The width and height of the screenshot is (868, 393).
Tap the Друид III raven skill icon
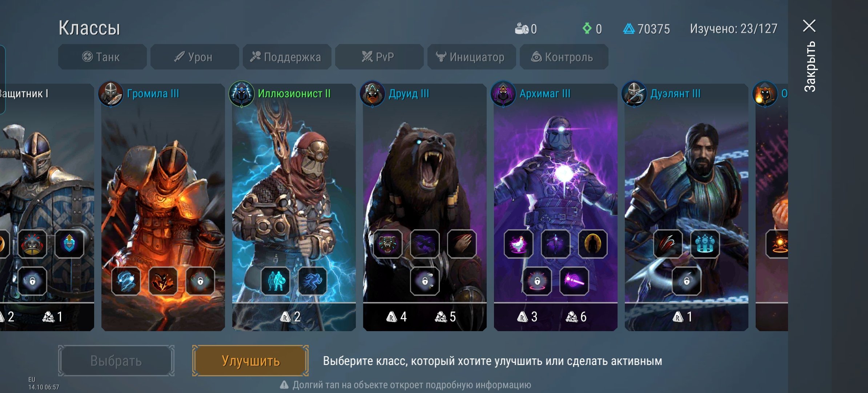click(425, 244)
